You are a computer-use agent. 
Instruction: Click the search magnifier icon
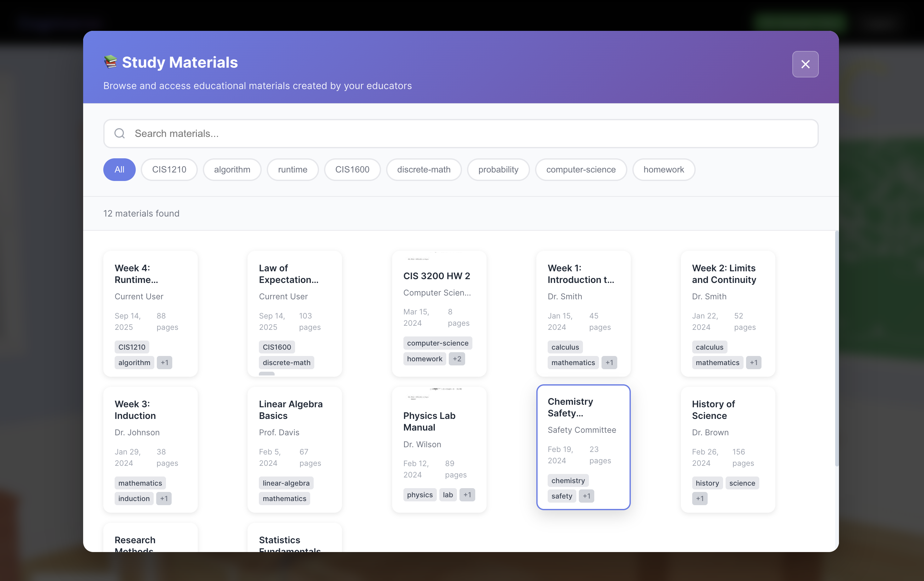(x=120, y=133)
